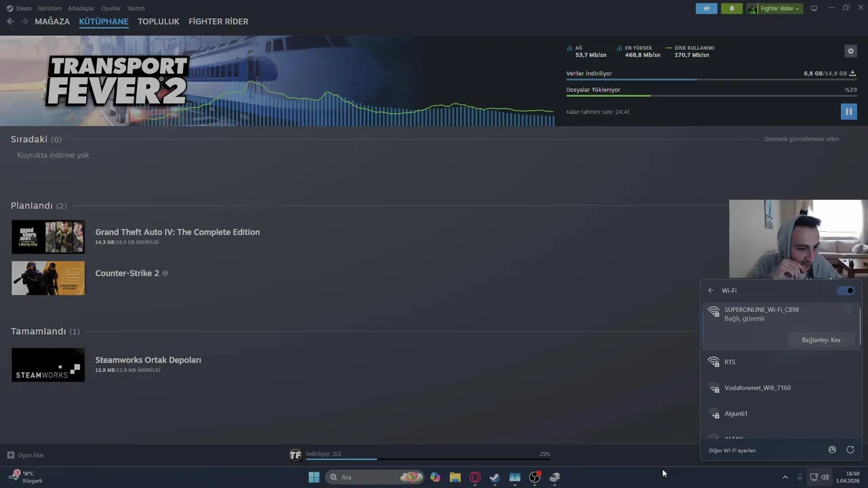This screenshot has height=488, width=868.
Task: Click the İndiriliyor bottom progress bar
Action: click(428, 460)
